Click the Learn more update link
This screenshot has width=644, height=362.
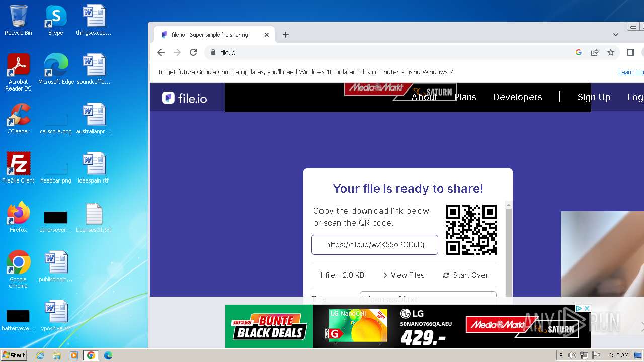pos(631,72)
